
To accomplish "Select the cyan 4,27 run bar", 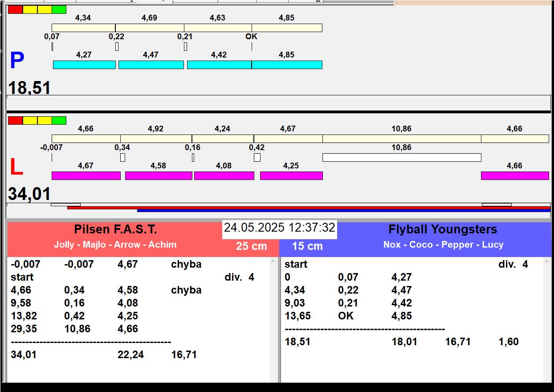I will pos(84,65).
